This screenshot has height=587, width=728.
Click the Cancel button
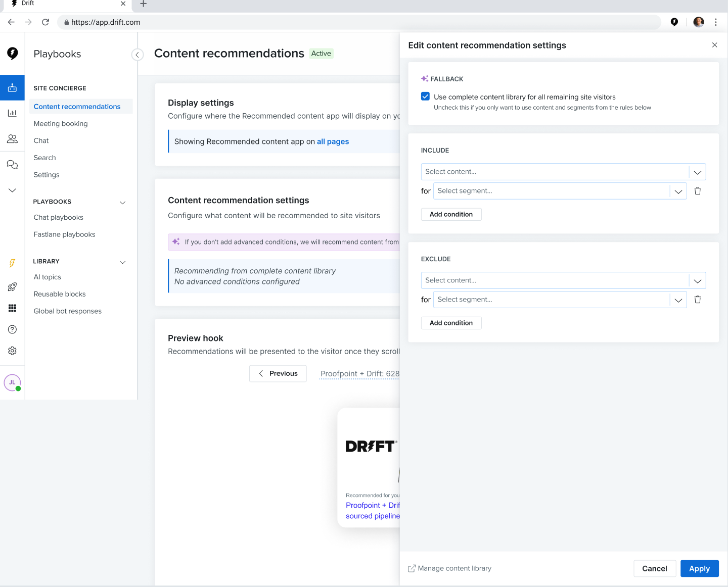(655, 568)
